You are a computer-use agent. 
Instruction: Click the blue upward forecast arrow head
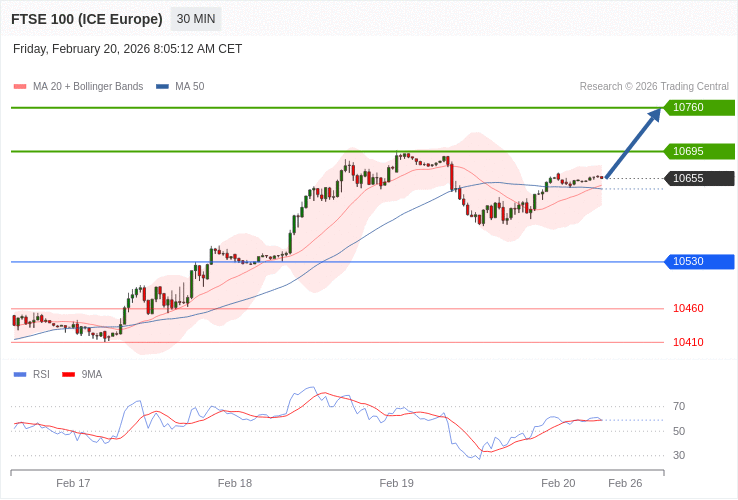point(655,115)
